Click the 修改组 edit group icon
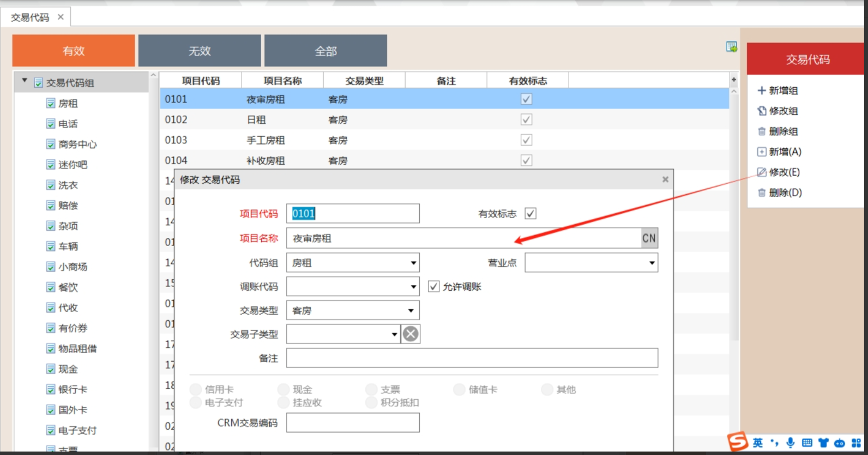 tap(762, 111)
